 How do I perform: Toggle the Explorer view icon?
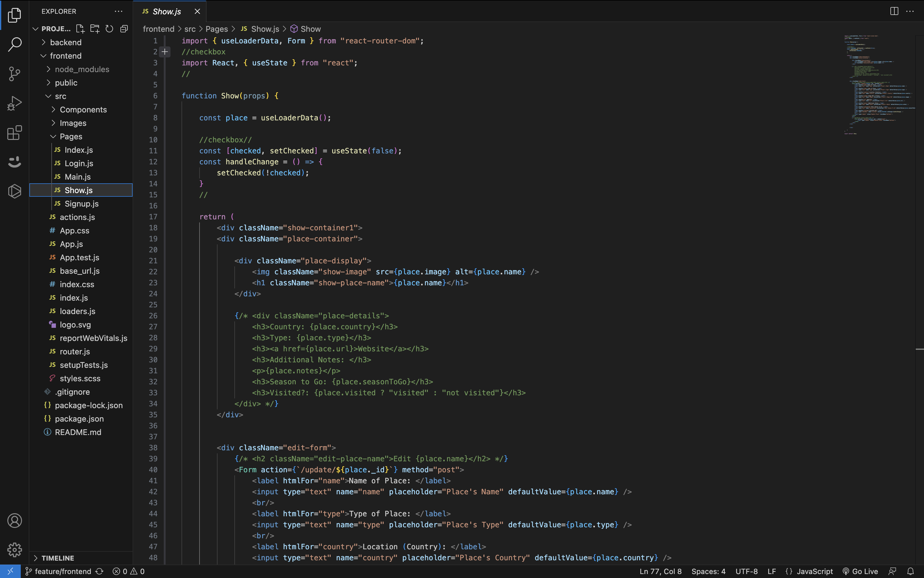[x=15, y=15]
